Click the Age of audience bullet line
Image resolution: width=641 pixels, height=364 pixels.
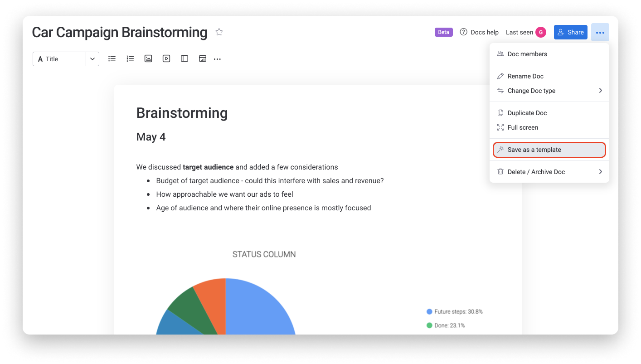[263, 208]
